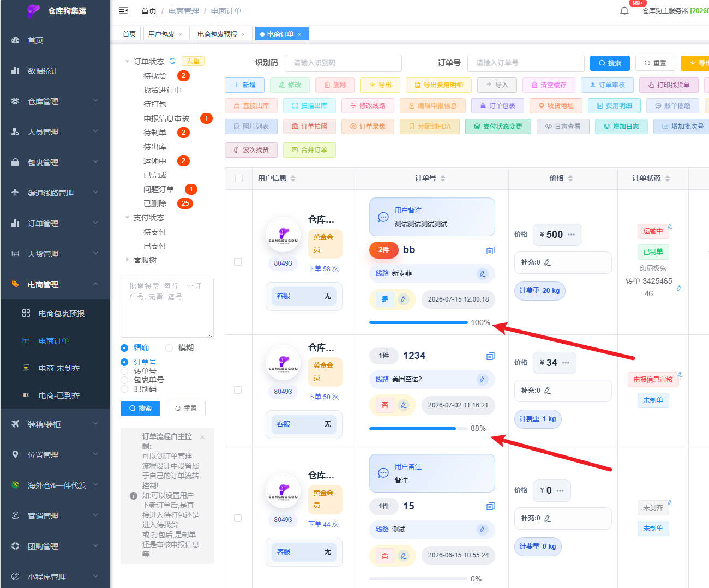Edit the 否 flag in 1234 order
The height and width of the screenshot is (588, 709).
point(403,405)
